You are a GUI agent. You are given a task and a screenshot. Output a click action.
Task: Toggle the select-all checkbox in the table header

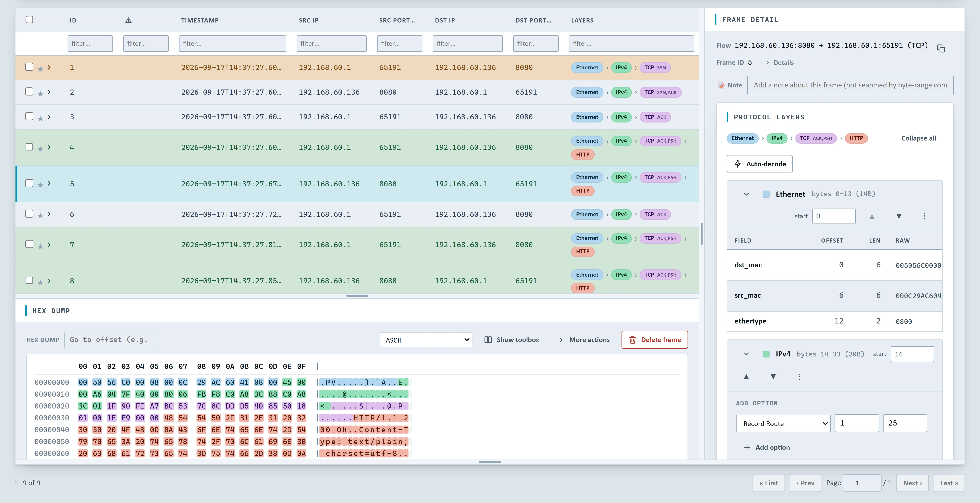click(x=29, y=19)
